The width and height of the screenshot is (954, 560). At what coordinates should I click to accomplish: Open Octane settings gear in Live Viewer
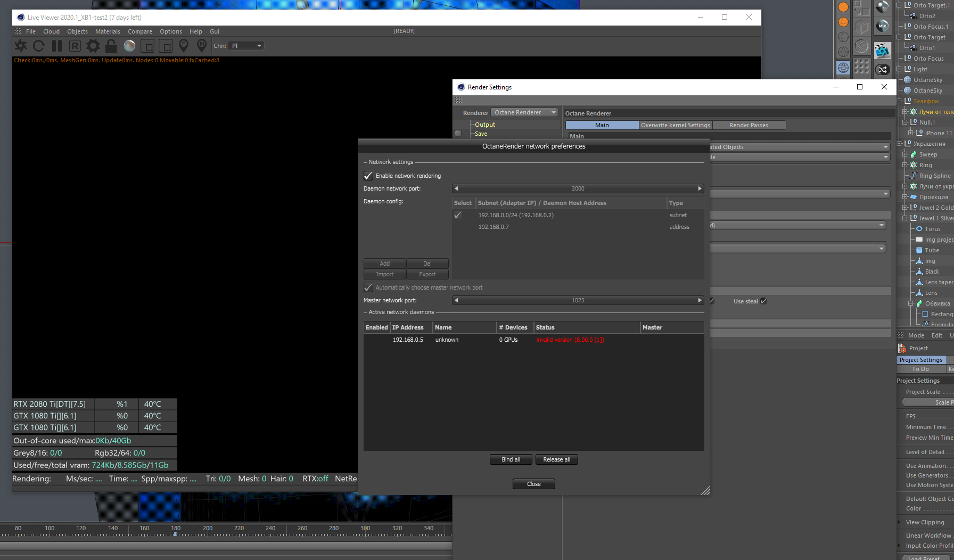[93, 46]
